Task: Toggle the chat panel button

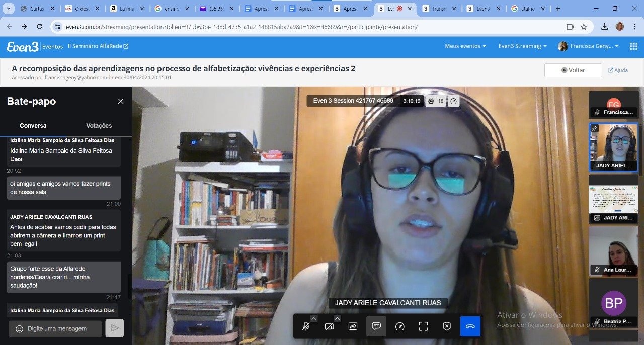Action: 376,326
